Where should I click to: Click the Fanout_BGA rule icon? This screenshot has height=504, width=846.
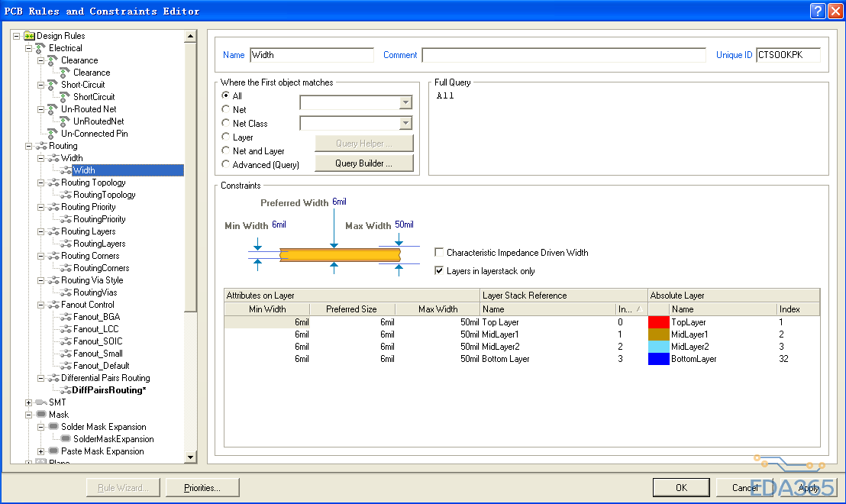point(65,317)
